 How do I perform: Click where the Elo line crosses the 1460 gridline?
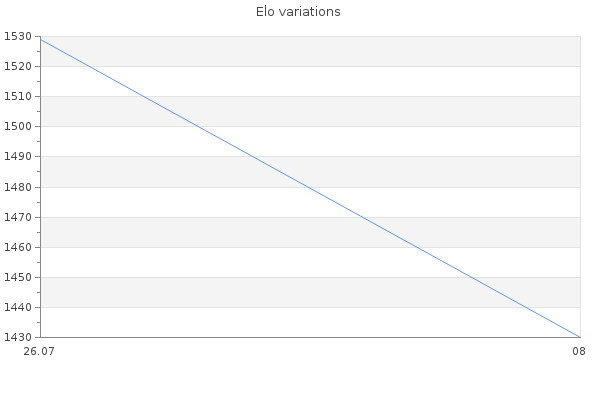tap(417, 247)
